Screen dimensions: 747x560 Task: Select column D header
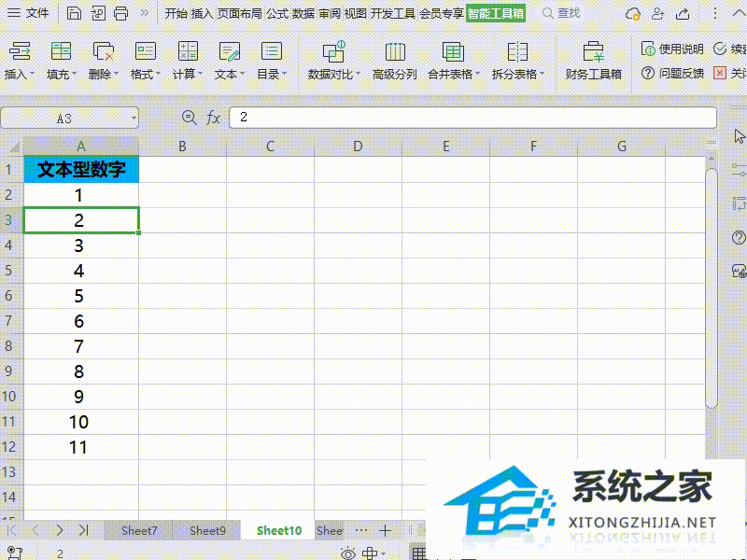(x=358, y=147)
